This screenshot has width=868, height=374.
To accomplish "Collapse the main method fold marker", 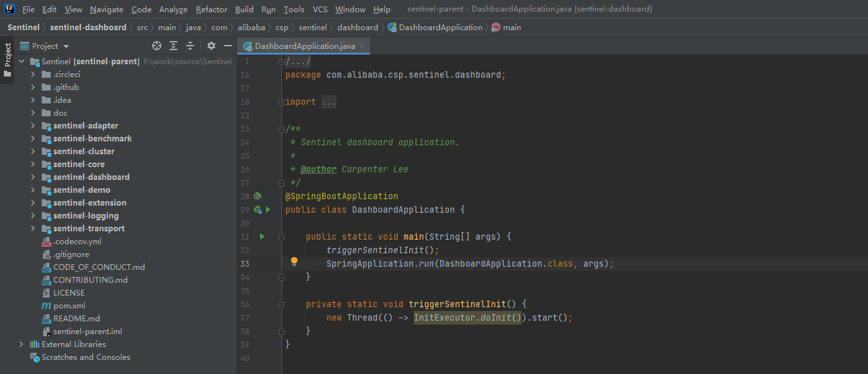I will click(x=281, y=236).
